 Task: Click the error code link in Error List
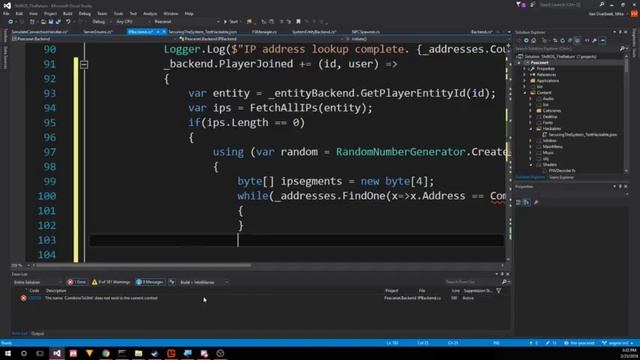35,298
